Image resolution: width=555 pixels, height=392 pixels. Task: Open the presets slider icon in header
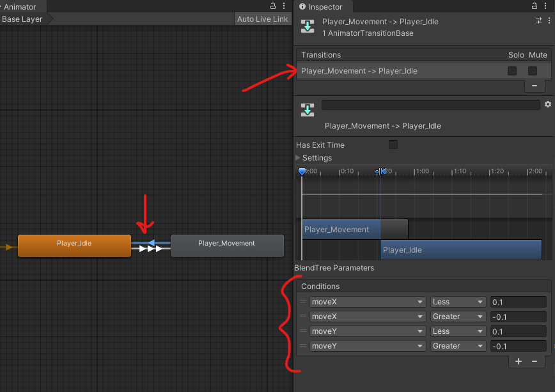[539, 21]
